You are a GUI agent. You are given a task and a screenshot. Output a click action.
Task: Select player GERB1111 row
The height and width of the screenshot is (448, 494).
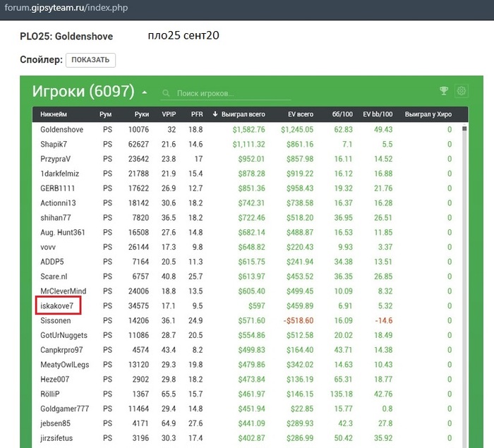[x=246, y=188]
